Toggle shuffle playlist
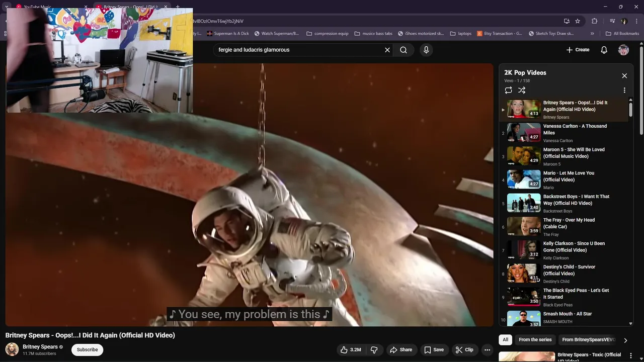This screenshot has width=644, height=362. 522,90
